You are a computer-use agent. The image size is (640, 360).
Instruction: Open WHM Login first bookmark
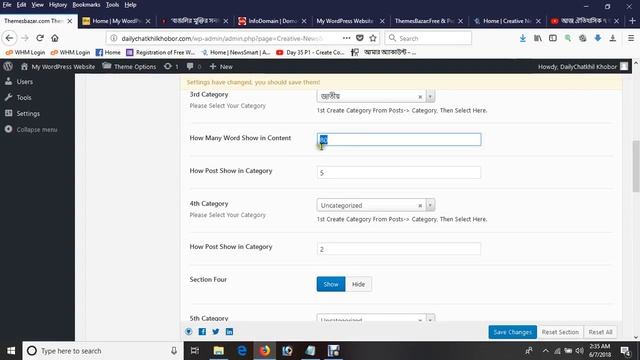25,52
